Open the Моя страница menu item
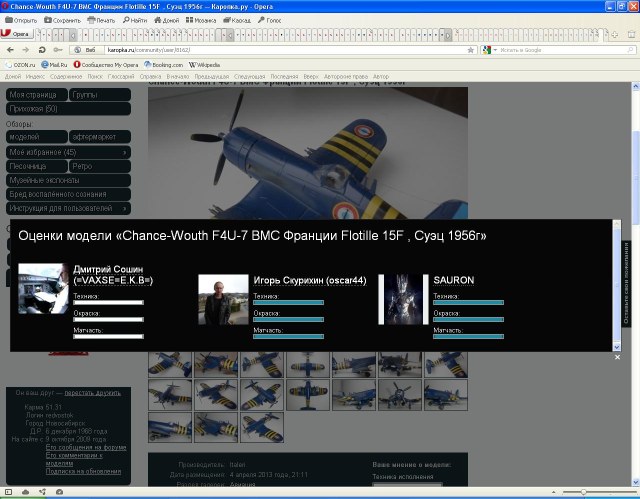Viewport: 640px width, 499px height. tap(36, 94)
